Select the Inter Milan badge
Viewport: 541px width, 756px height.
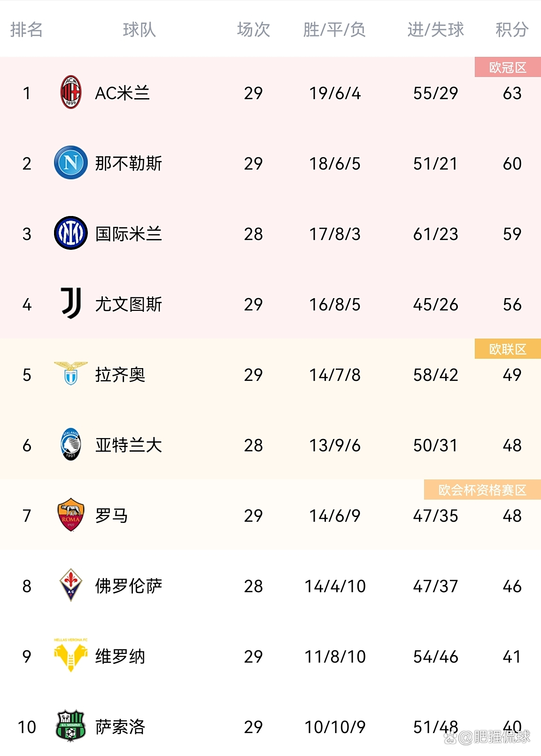[71, 233]
